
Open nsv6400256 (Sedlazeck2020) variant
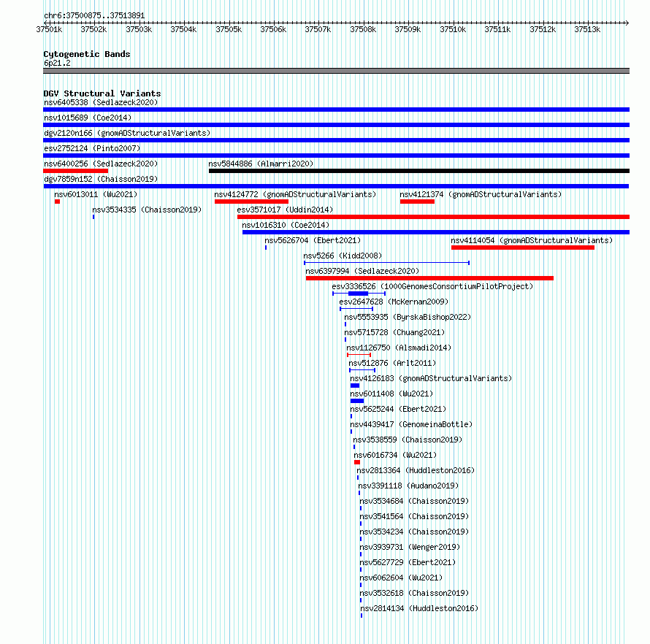pyautogui.click(x=101, y=164)
